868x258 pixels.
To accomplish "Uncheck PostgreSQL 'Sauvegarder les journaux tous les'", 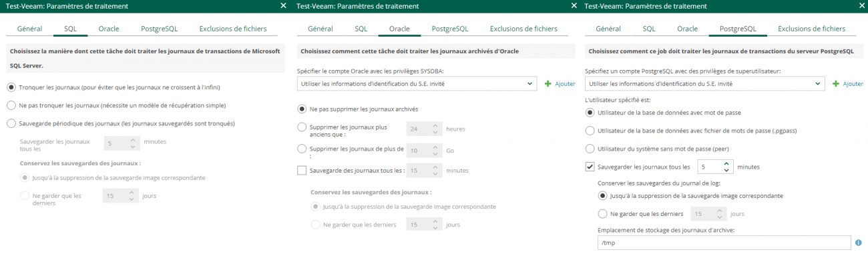I will point(590,167).
